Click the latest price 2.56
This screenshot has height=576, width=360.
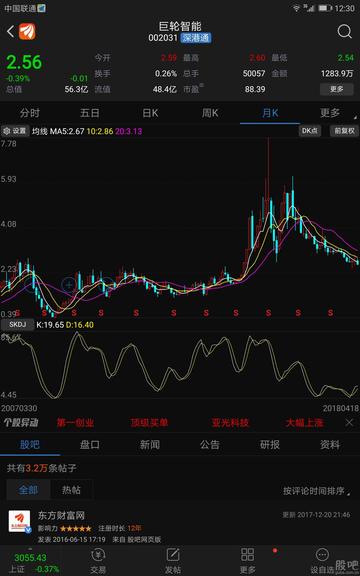click(24, 62)
